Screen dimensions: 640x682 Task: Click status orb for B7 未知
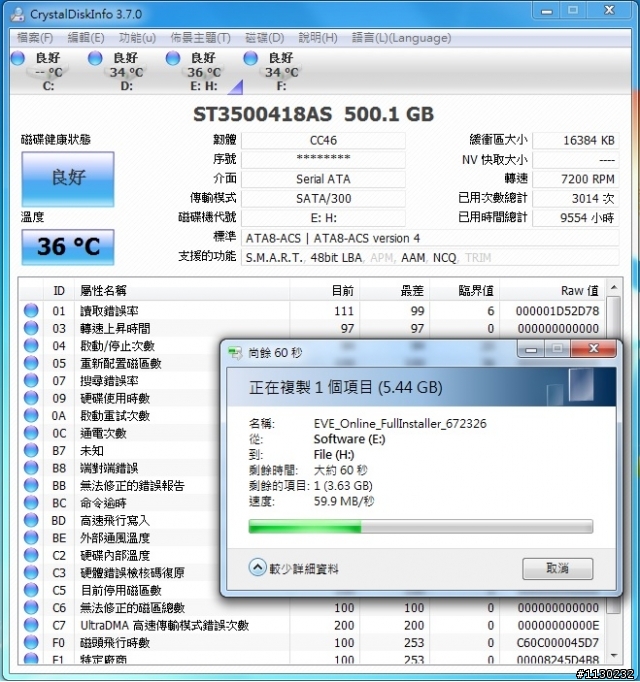tap(31, 450)
